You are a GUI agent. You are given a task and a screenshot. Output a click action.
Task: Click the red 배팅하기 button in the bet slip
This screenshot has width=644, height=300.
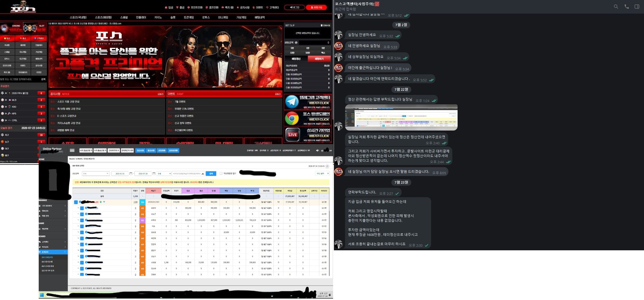[319, 59]
